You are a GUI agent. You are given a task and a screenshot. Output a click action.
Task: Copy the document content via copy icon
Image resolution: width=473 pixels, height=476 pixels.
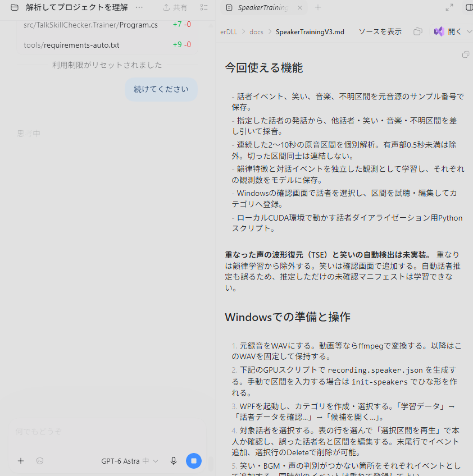click(465, 54)
